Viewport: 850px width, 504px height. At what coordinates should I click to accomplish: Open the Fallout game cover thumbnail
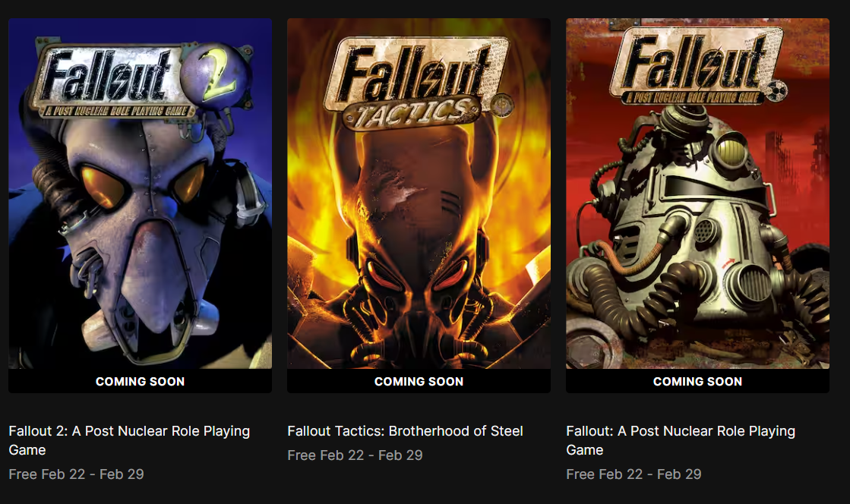697,197
